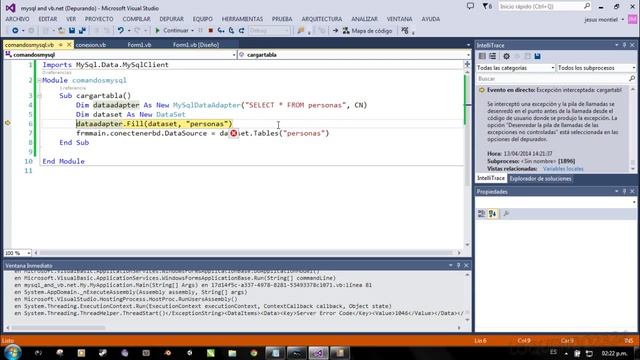The image size is (640, 360).
Task: Open Mapa de código
Action: pos(367,31)
